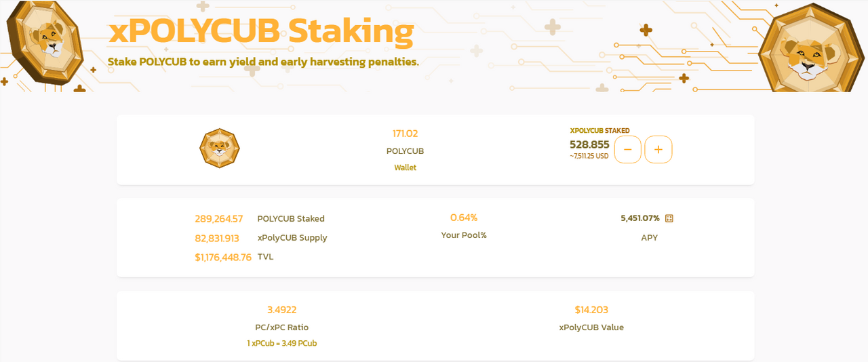Click the 1 xPCub = 3.49 PCub text
Screen dimensions: 868x362
pyautogui.click(x=282, y=344)
